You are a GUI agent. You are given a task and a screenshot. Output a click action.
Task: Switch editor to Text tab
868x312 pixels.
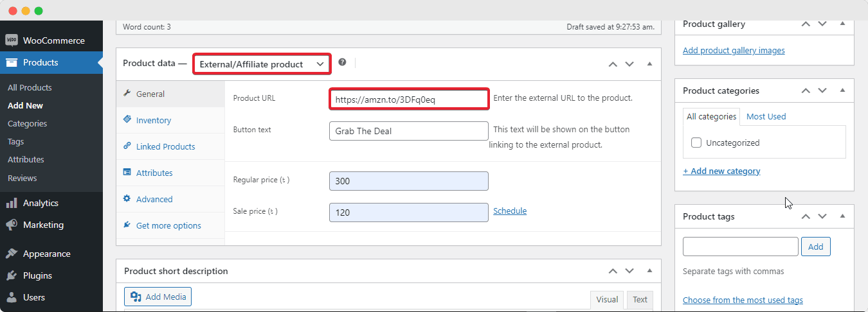tap(640, 299)
